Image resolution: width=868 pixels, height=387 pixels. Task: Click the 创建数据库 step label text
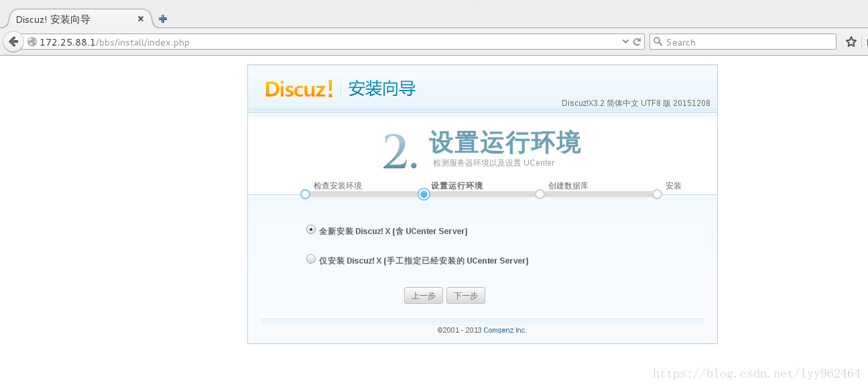coord(568,186)
